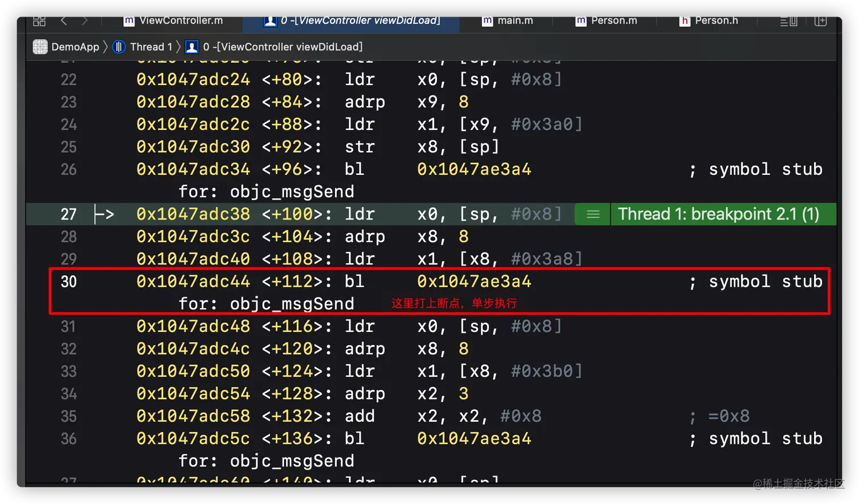859x504 pixels.
Task: Click address 0x1047adc34
Action: click(193, 169)
